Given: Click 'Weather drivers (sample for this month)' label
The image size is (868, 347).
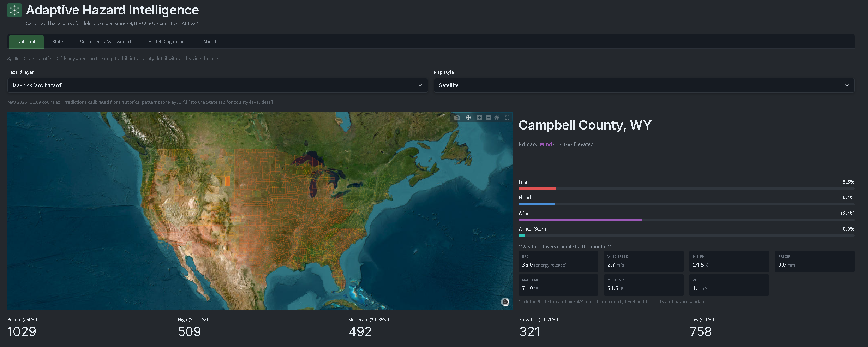Looking at the screenshot, I should coord(565,246).
